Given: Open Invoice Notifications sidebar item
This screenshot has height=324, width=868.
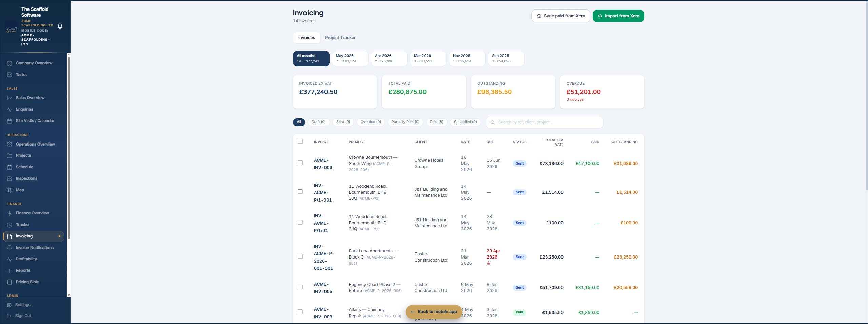Looking at the screenshot, I should tap(34, 248).
